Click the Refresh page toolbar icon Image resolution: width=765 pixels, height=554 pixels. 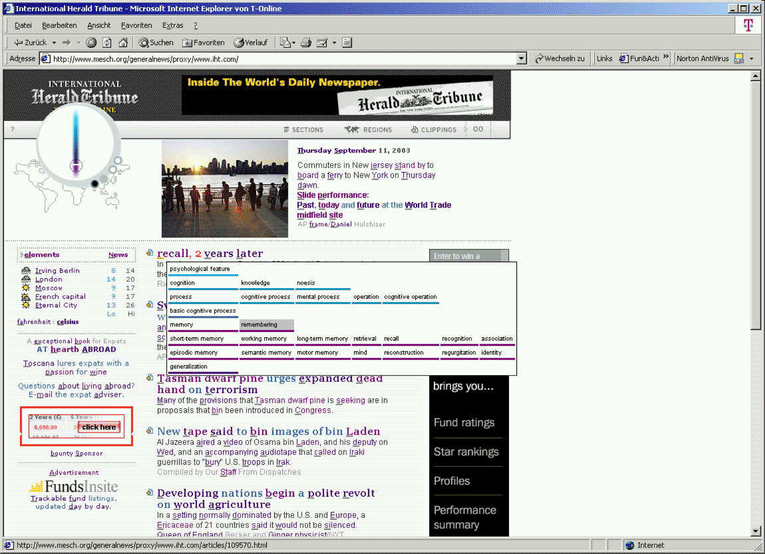click(107, 43)
